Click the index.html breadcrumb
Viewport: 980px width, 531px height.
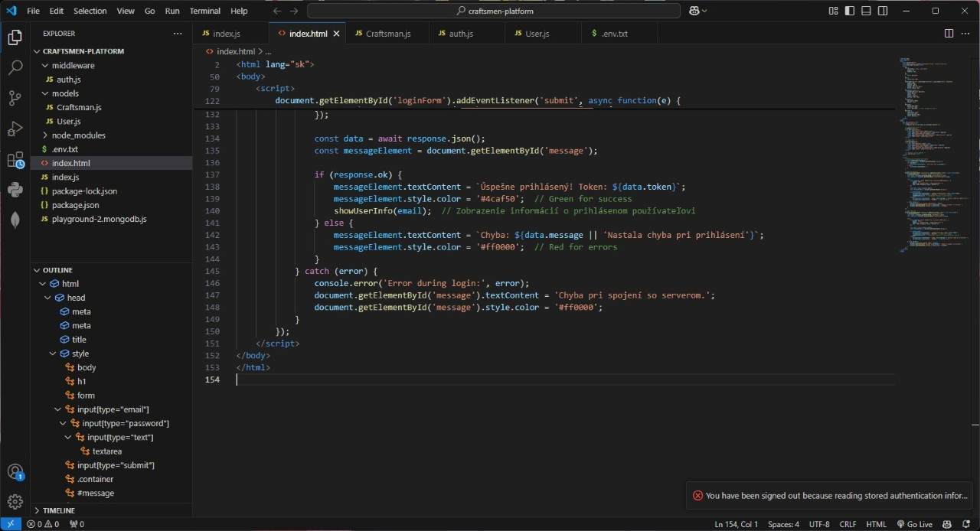(230, 51)
